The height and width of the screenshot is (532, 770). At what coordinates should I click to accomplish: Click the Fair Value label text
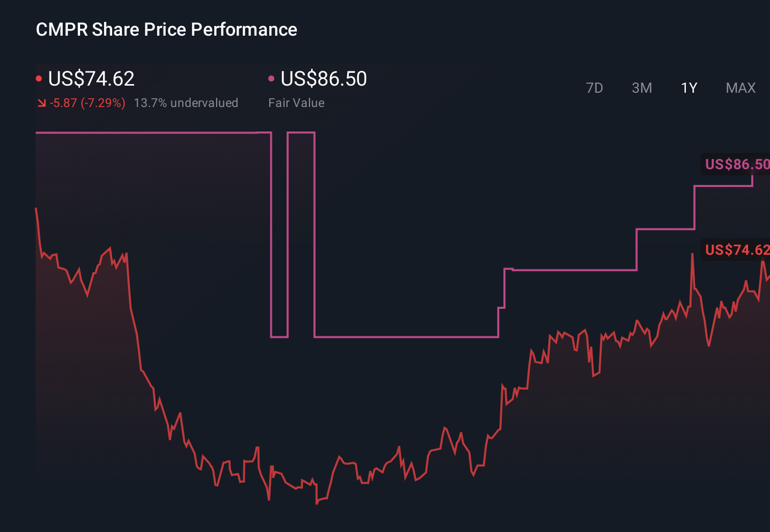(296, 103)
